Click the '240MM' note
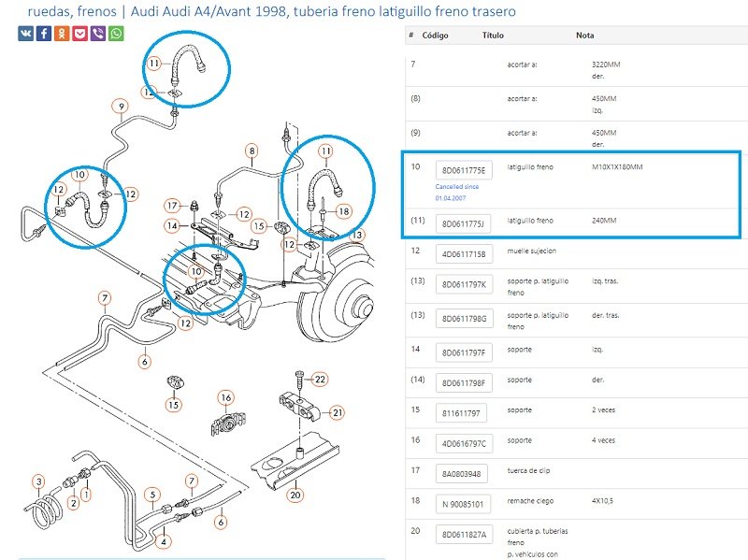Screen dimensions: 748x560 604,221
